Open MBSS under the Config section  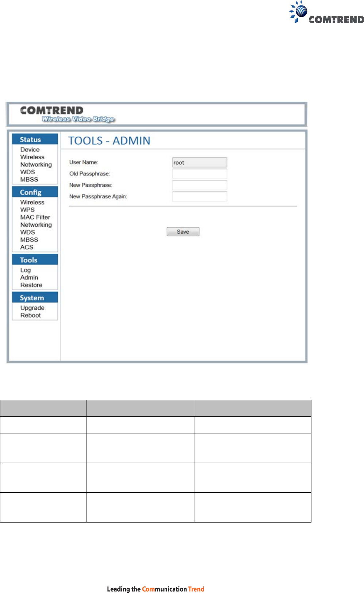pyautogui.click(x=29, y=240)
